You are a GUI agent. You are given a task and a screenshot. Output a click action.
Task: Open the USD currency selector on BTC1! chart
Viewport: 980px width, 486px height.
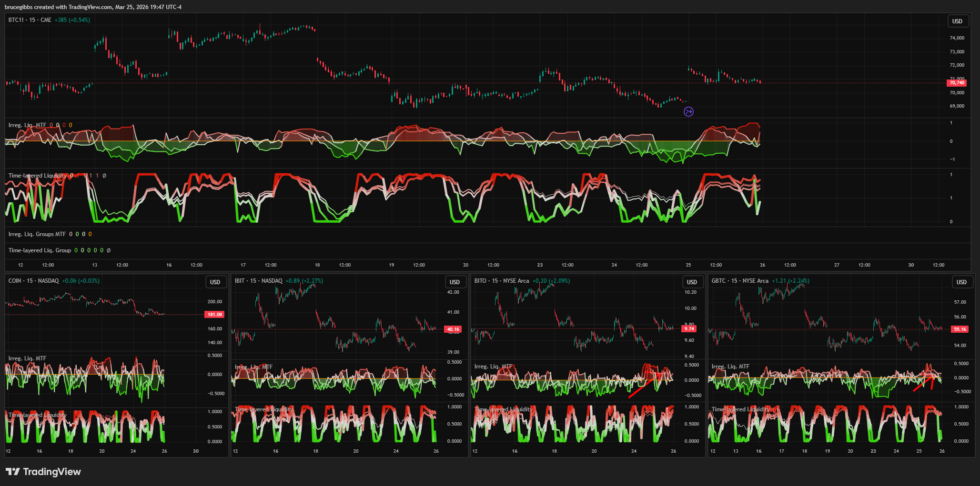pos(957,21)
